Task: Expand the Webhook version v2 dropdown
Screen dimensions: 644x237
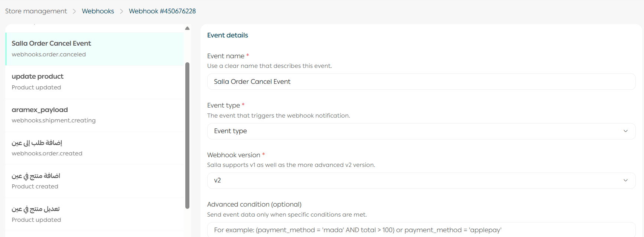Action: click(416, 180)
